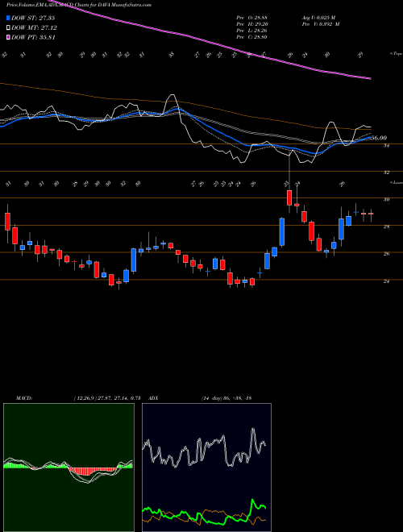Click the 'Pre L: 28.26' low value
The image size is (403, 532).
click(x=252, y=31)
